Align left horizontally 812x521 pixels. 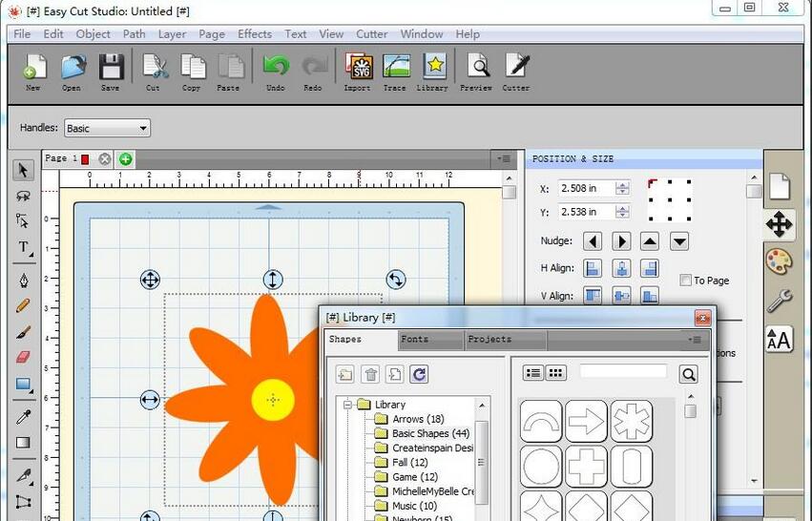(593, 268)
